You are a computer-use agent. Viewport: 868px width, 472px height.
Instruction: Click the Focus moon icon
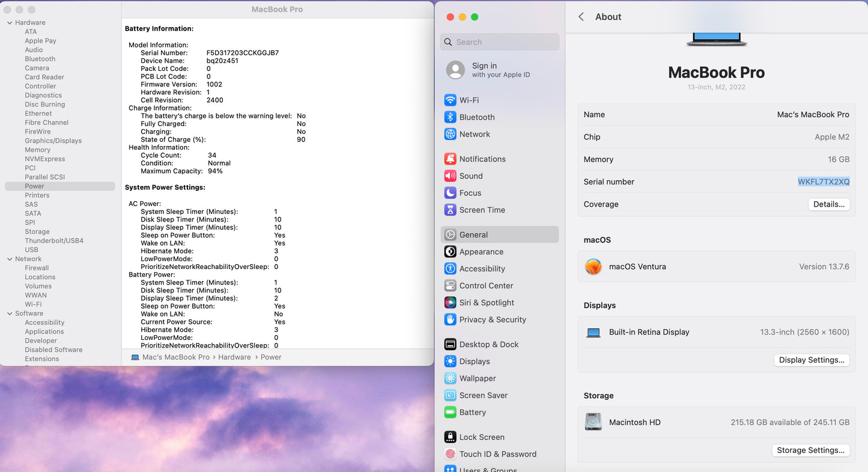[450, 193]
